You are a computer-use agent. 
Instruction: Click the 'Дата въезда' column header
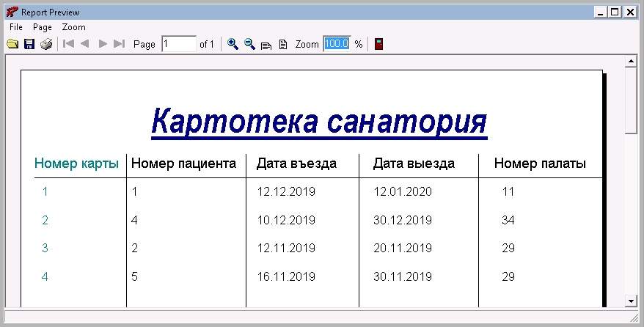click(x=296, y=163)
